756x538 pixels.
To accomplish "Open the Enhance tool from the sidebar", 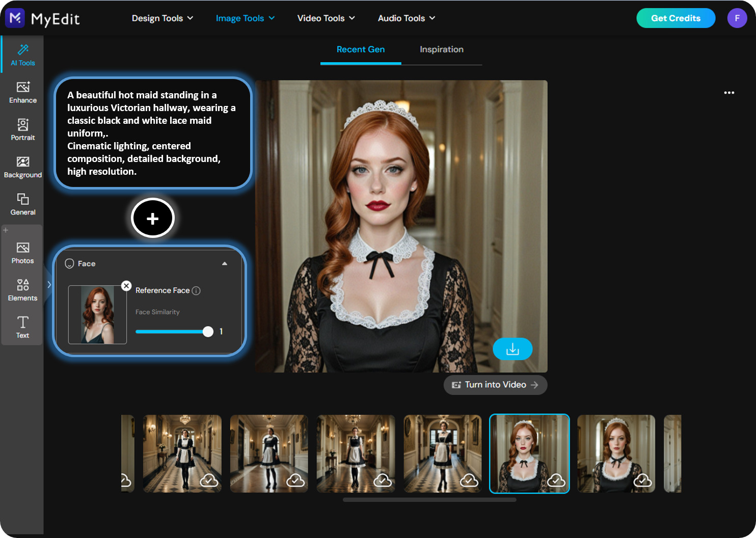I will (x=22, y=92).
